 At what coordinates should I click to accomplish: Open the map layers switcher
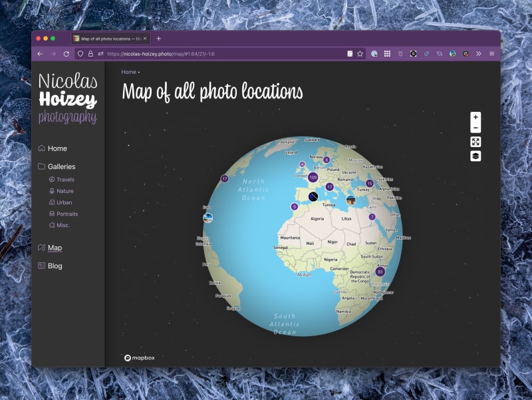[x=475, y=156]
